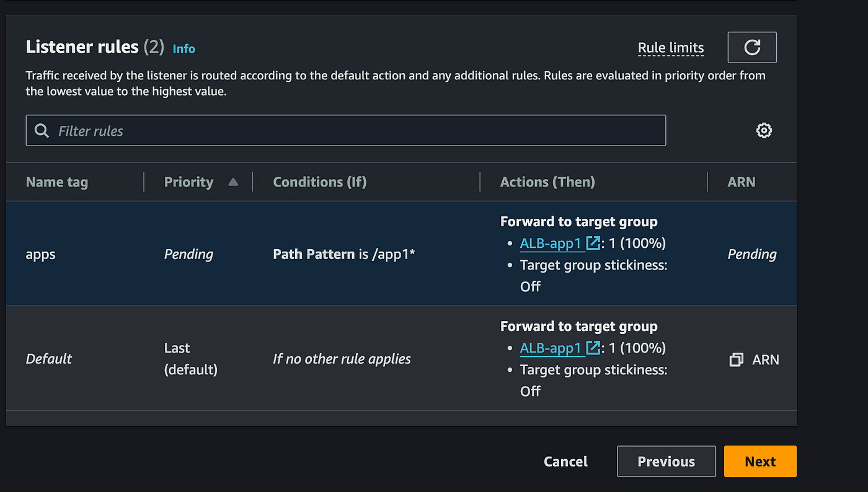This screenshot has height=492, width=868.
Task: Click the Conditions (If) column header
Action: click(320, 182)
